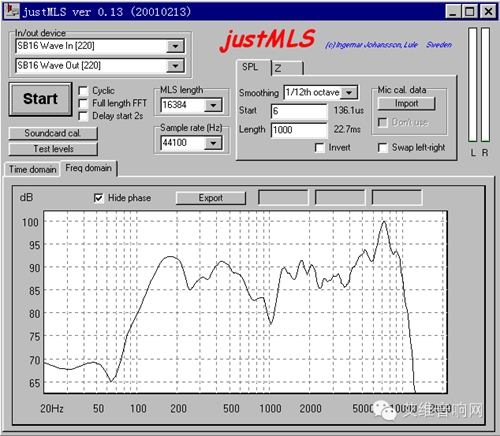Click the Export button
The width and height of the screenshot is (500, 436).
click(211, 198)
